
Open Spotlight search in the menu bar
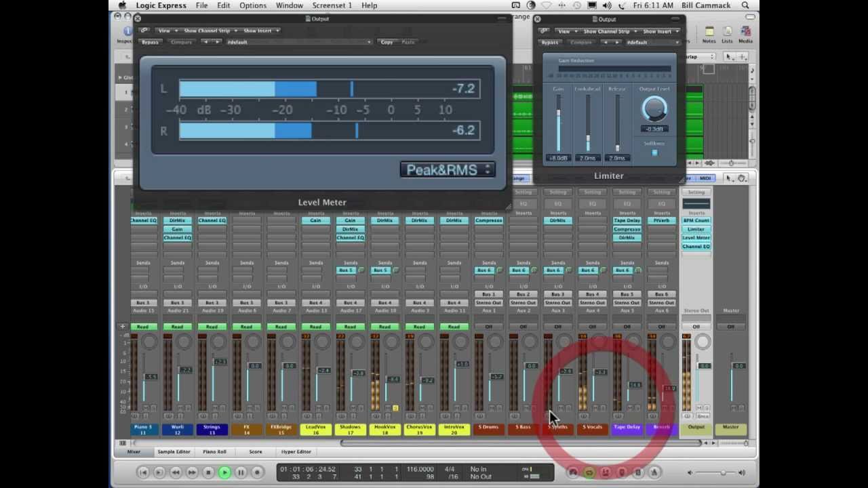(746, 5)
